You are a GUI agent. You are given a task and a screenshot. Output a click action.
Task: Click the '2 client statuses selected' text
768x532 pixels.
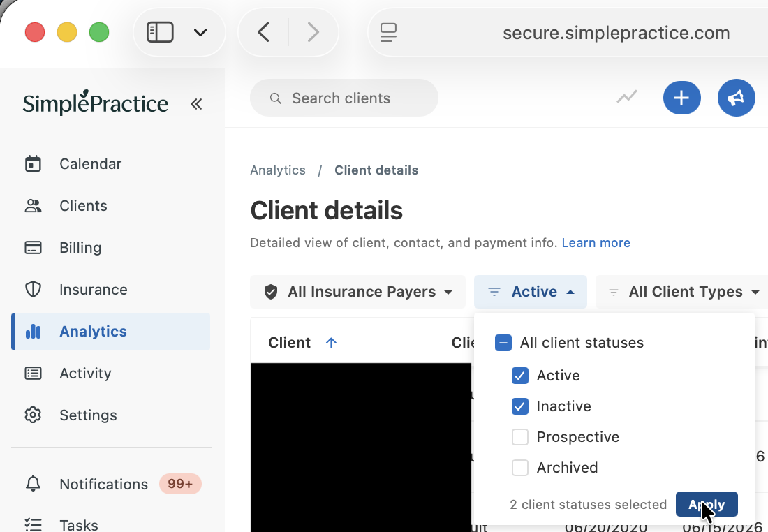589,505
